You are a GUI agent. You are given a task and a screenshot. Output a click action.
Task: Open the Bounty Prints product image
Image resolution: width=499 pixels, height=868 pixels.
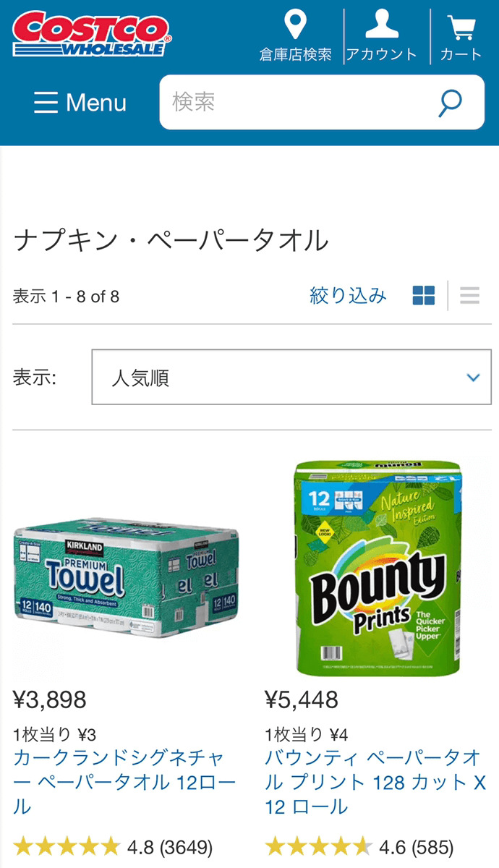[x=376, y=568]
